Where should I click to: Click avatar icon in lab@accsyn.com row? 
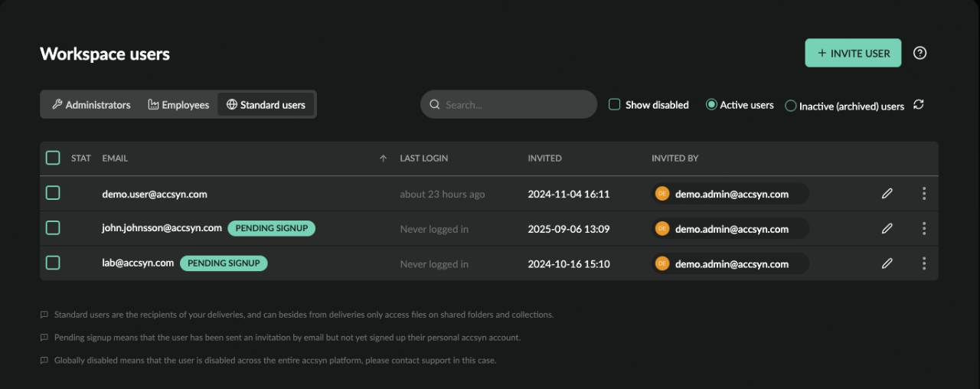[662, 263]
